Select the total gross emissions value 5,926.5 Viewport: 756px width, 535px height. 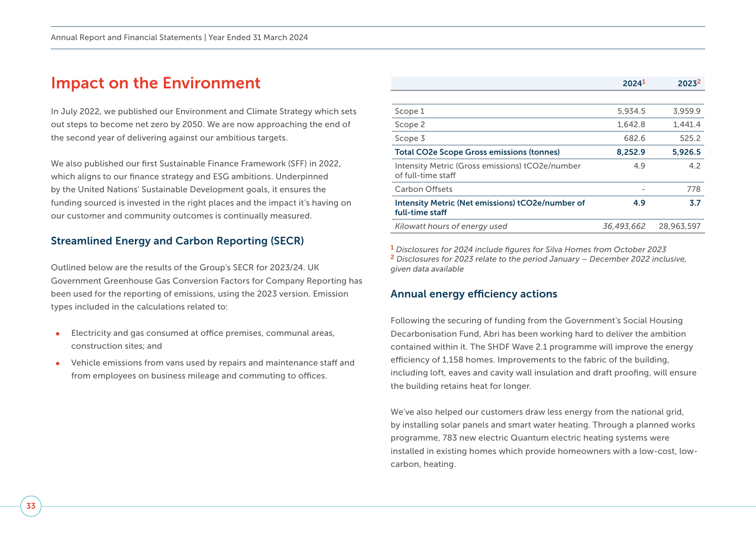[x=687, y=152]
